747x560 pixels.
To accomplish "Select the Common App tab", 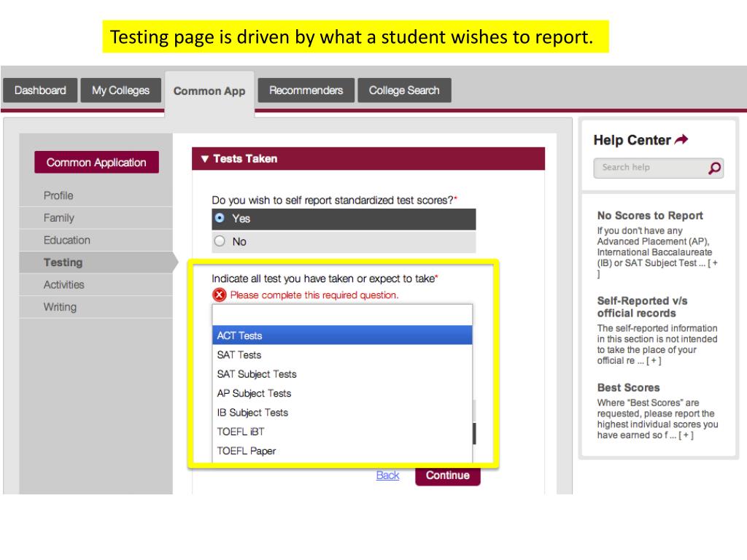I will click(x=209, y=91).
